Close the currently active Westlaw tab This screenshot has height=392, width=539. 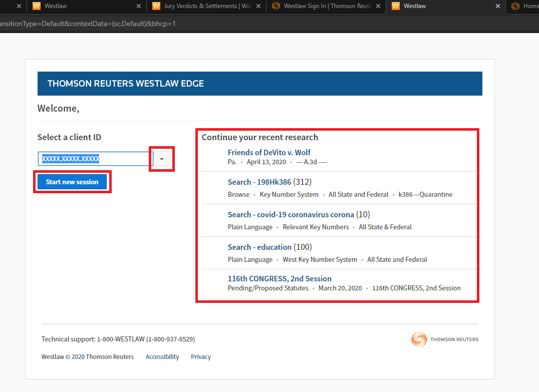[x=498, y=7]
